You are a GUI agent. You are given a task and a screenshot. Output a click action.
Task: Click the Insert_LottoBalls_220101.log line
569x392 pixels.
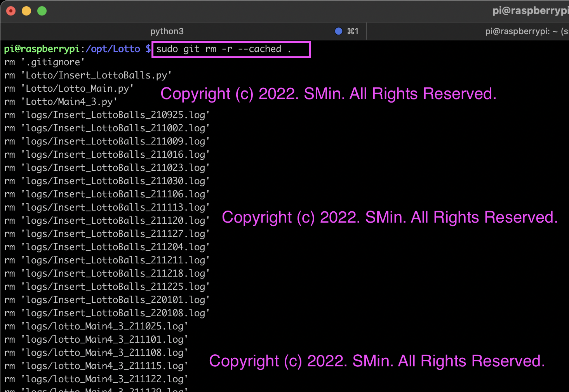pos(107,300)
